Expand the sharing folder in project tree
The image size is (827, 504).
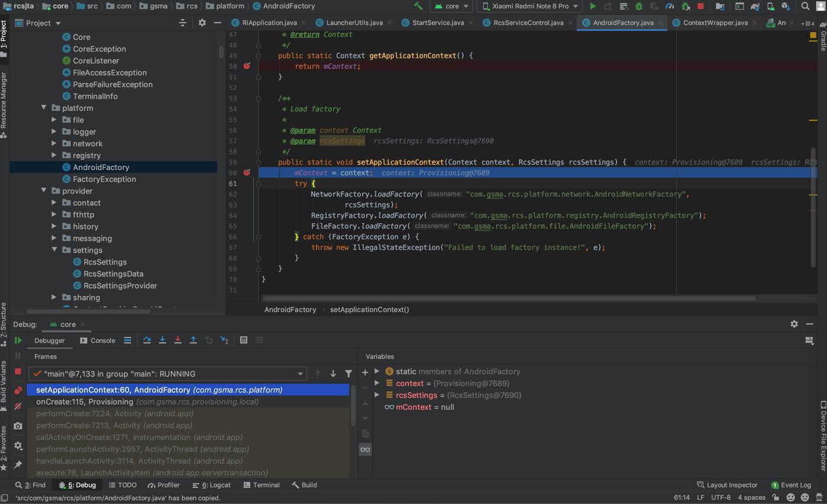pyautogui.click(x=54, y=297)
